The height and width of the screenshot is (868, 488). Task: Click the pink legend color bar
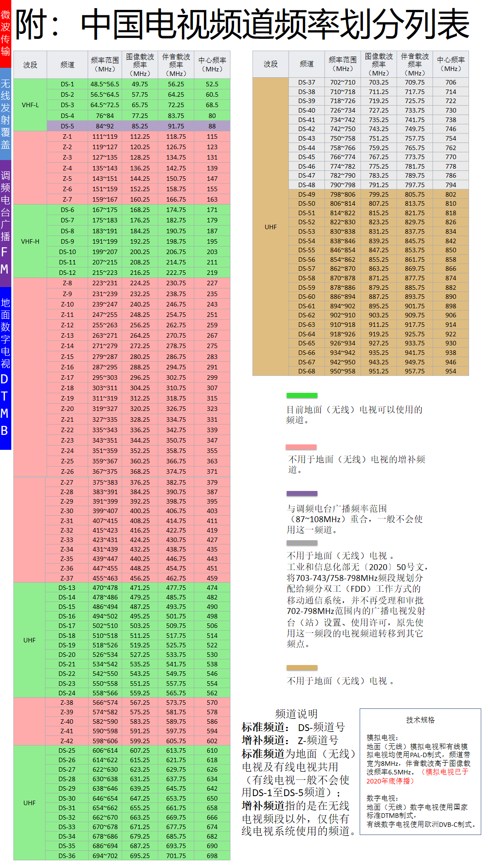[x=301, y=447]
